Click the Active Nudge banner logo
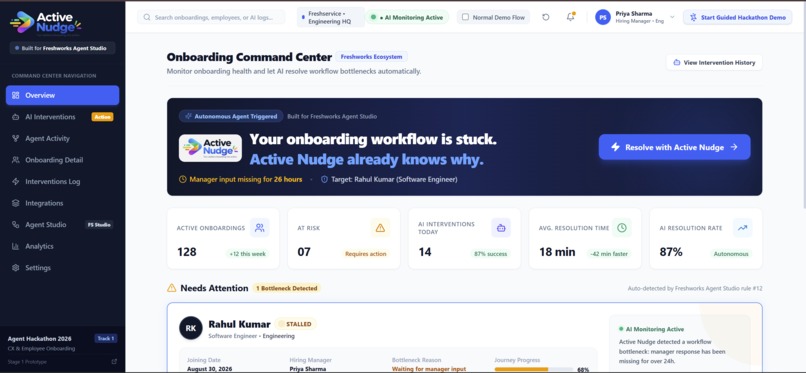 [210, 148]
